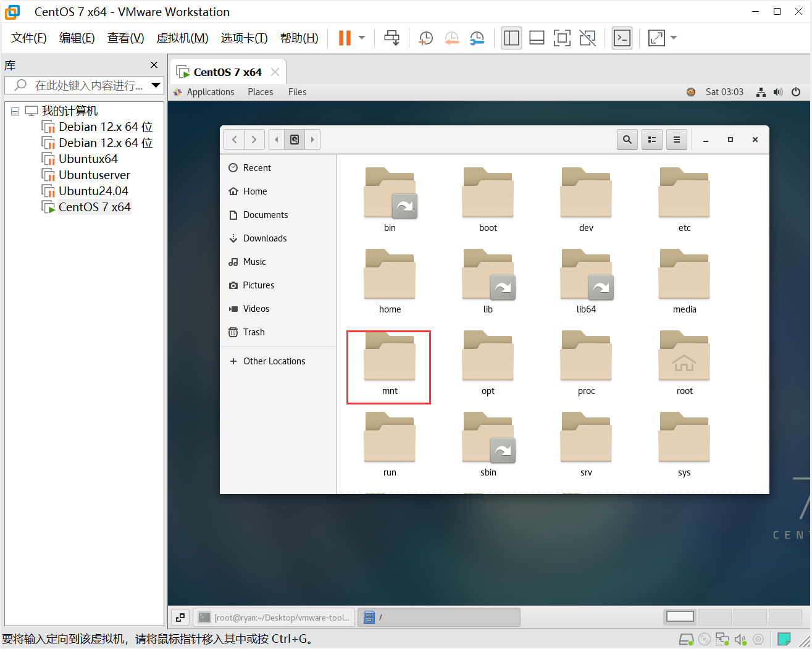
Task: Open the power menu icon in GNOME panel
Action: pos(796,92)
